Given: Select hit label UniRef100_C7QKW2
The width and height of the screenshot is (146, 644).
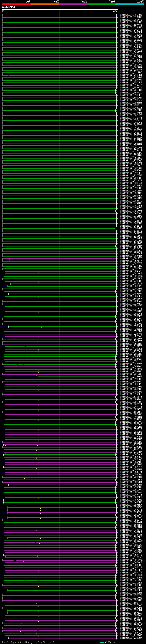Looking at the screenshot, I should (x=131, y=22).
